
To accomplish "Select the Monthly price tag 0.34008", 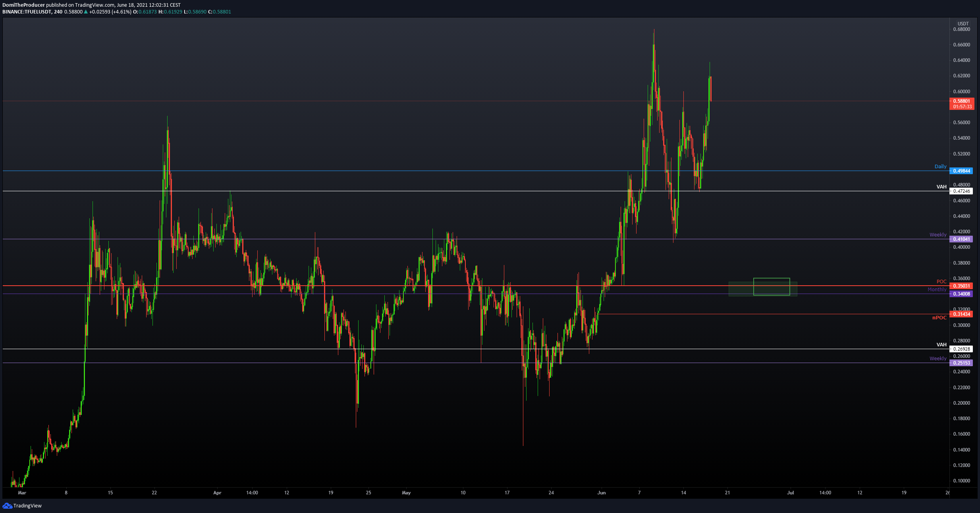I will [961, 294].
